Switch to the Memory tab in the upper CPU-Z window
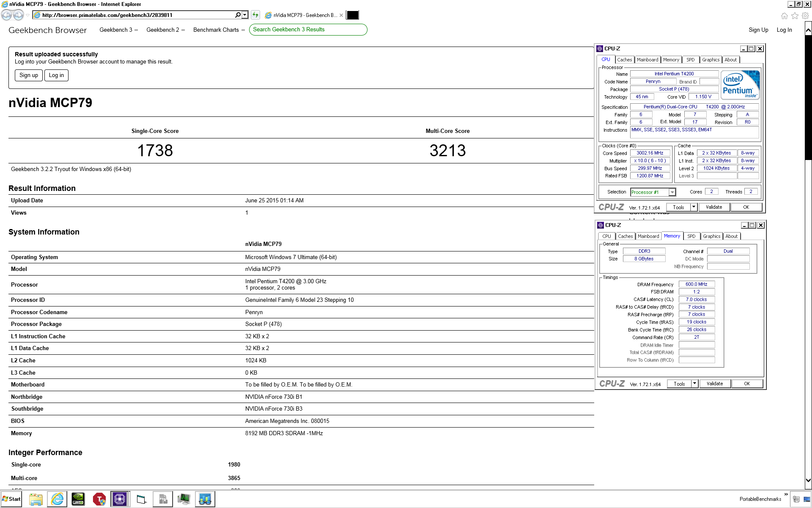The height and width of the screenshot is (508, 812). (671, 60)
